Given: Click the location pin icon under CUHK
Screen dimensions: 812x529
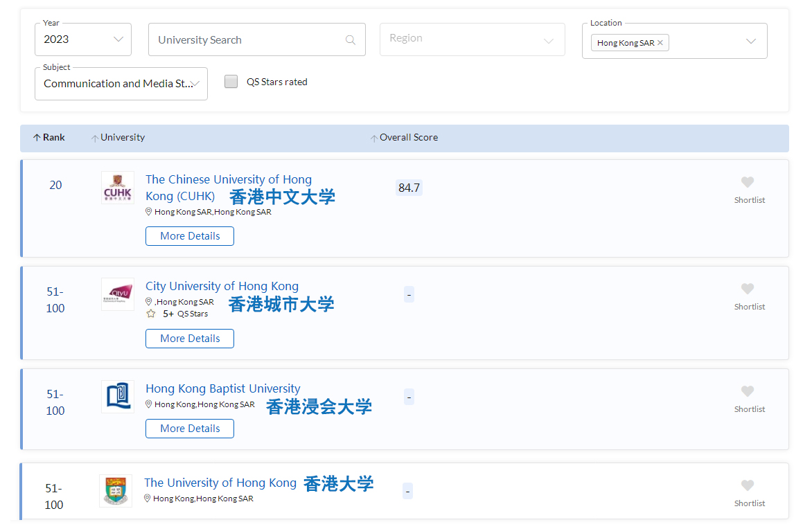Looking at the screenshot, I should pos(149,211).
